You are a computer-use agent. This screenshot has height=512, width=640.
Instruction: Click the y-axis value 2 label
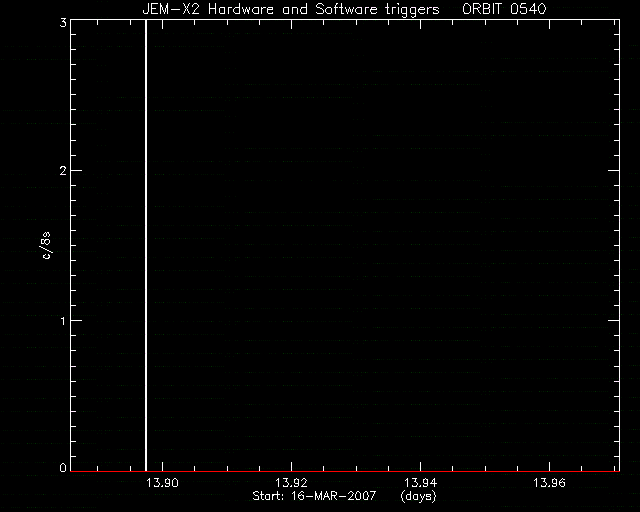coord(63,171)
